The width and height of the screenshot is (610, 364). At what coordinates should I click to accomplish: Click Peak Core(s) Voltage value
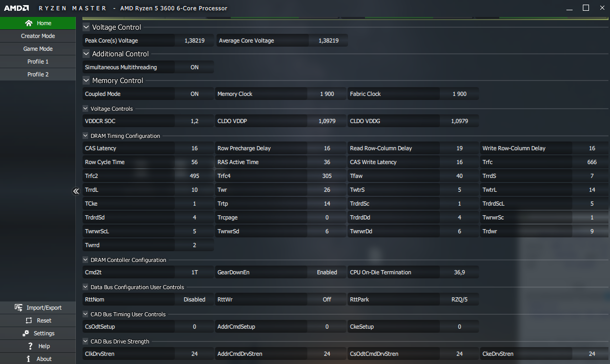tap(194, 41)
